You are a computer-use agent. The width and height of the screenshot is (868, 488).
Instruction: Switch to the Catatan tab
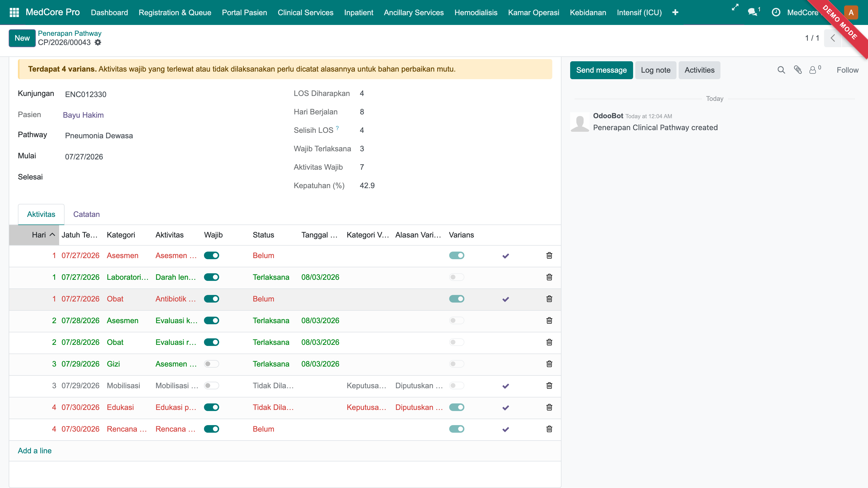click(x=86, y=214)
